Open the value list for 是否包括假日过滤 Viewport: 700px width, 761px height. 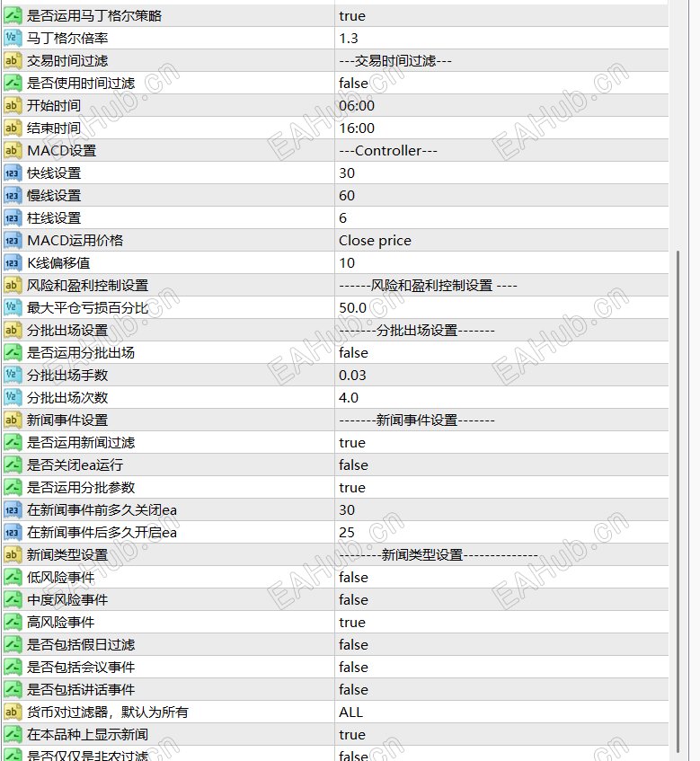[501, 644]
